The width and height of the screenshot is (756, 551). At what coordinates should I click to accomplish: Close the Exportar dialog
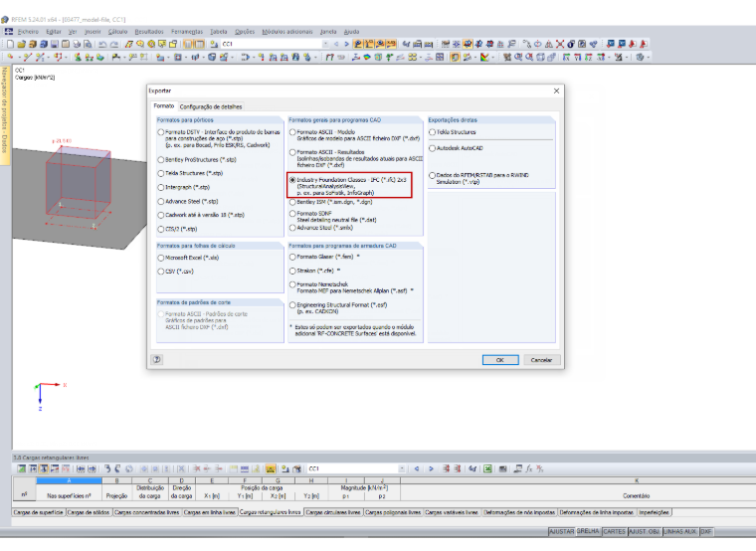(556, 91)
